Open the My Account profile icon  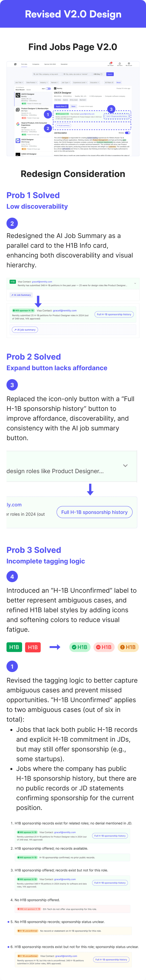coord(129,63)
